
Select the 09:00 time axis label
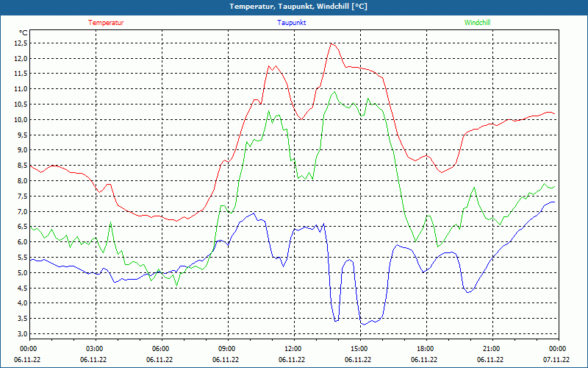pyautogui.click(x=228, y=349)
